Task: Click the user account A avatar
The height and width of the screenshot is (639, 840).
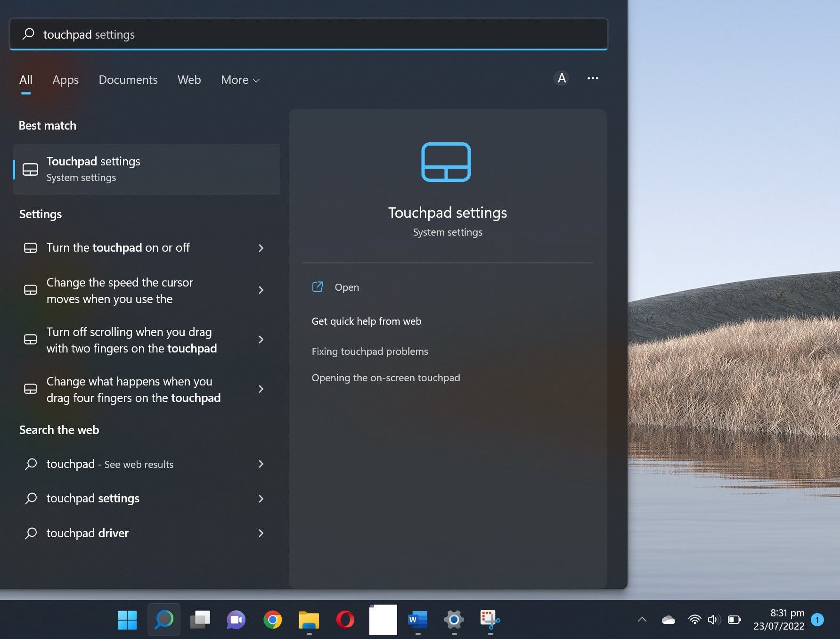Action: (562, 78)
